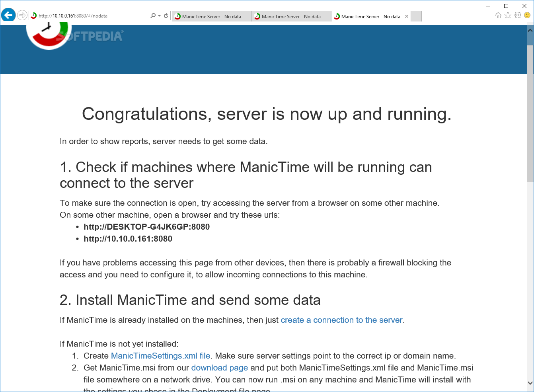This screenshot has height=392, width=534.
Task: Close the active ManicTime Server tab
Action: [407, 16]
